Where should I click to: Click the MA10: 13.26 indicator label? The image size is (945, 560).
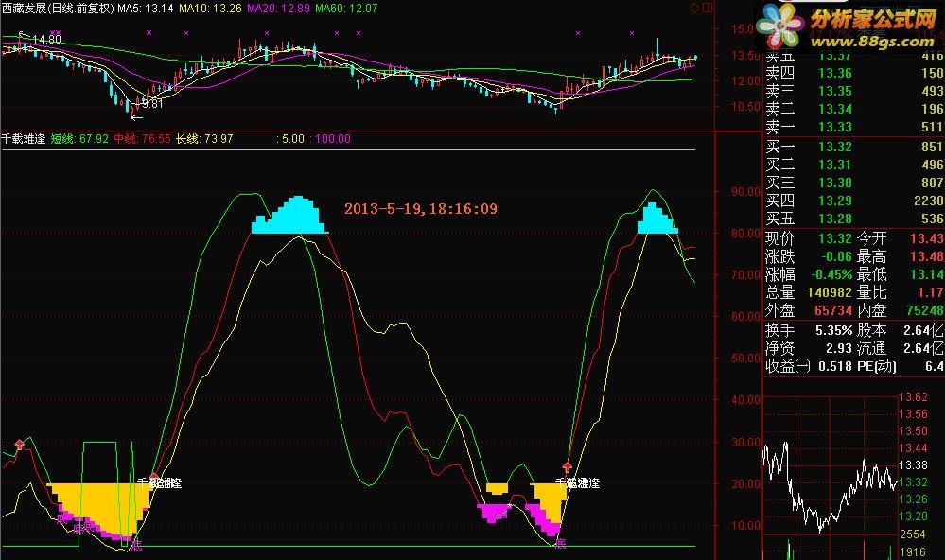coord(210,9)
